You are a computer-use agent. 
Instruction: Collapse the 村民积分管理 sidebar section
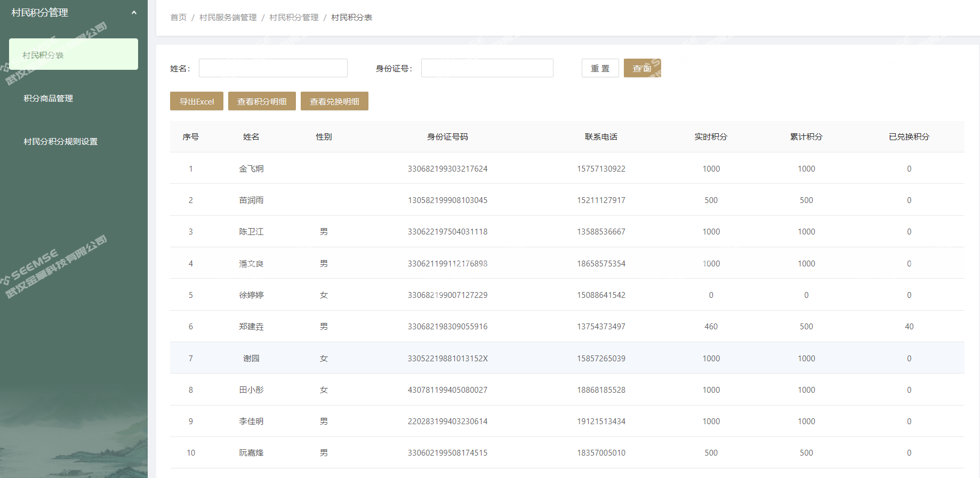[x=133, y=13]
